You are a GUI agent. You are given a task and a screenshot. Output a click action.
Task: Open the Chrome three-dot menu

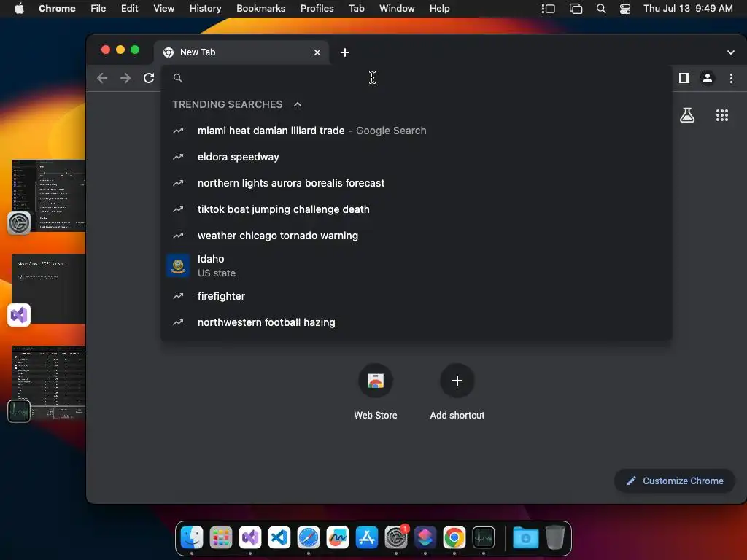point(731,78)
